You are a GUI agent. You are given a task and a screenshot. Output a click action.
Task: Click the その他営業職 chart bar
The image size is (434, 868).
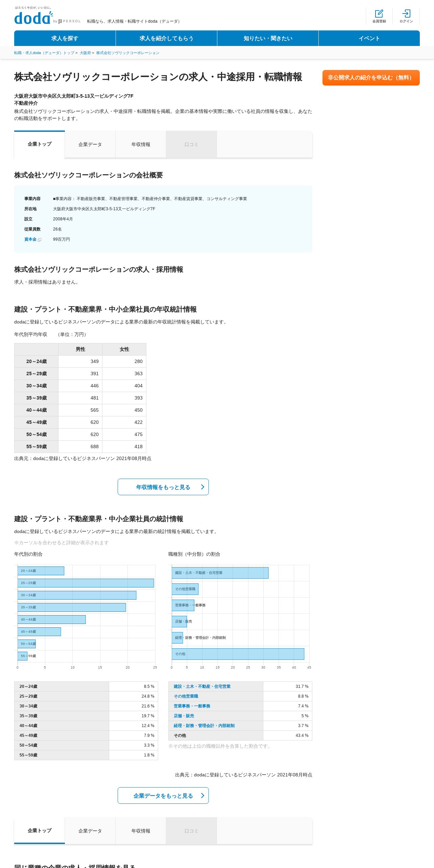tap(185, 589)
